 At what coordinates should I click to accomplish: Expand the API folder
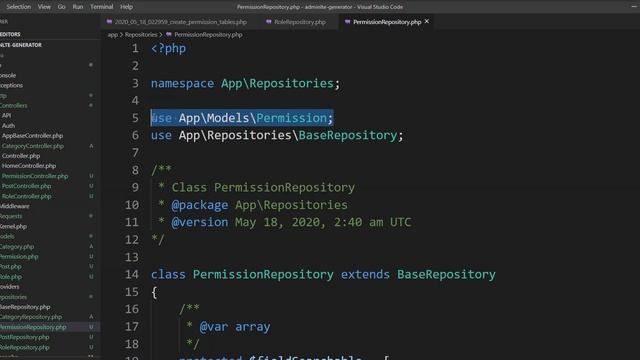tap(7, 116)
